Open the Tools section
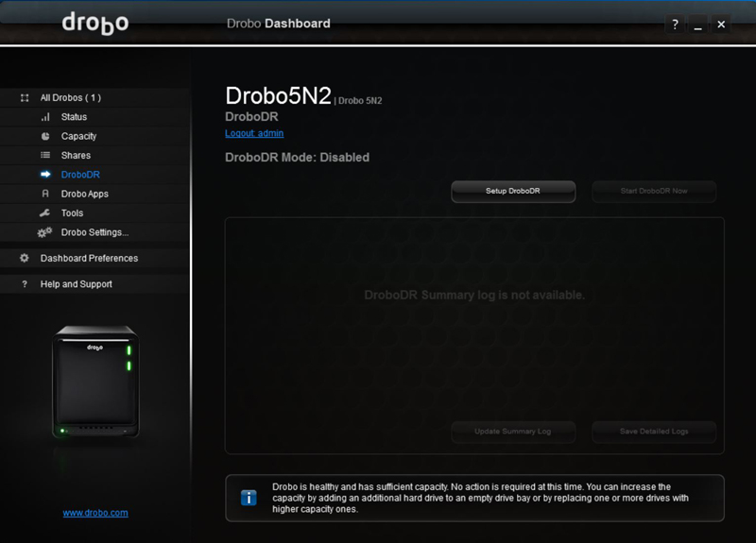This screenshot has height=543, width=756. (72, 213)
